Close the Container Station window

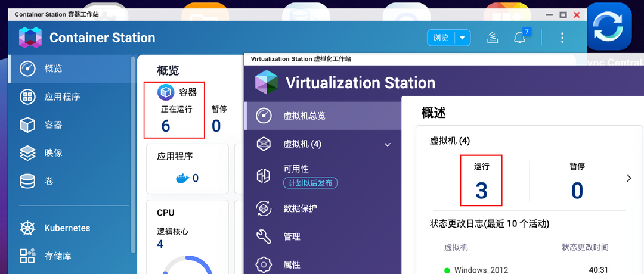pyautogui.click(x=577, y=15)
